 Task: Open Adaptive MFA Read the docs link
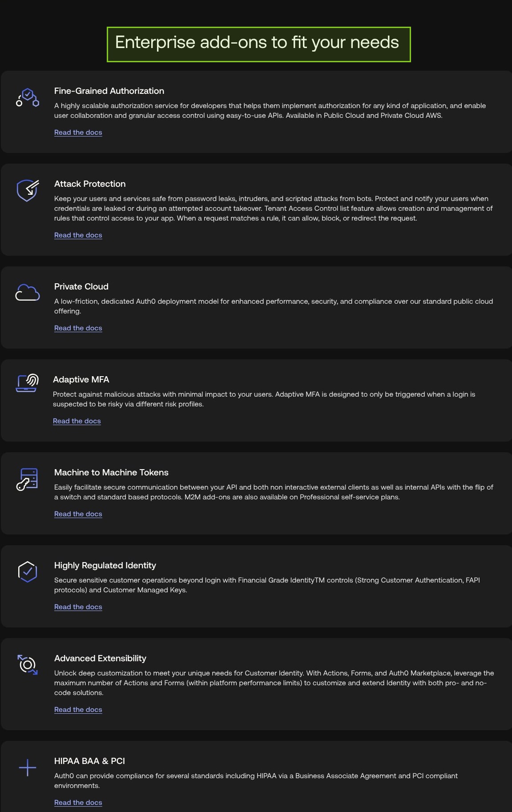click(x=77, y=421)
